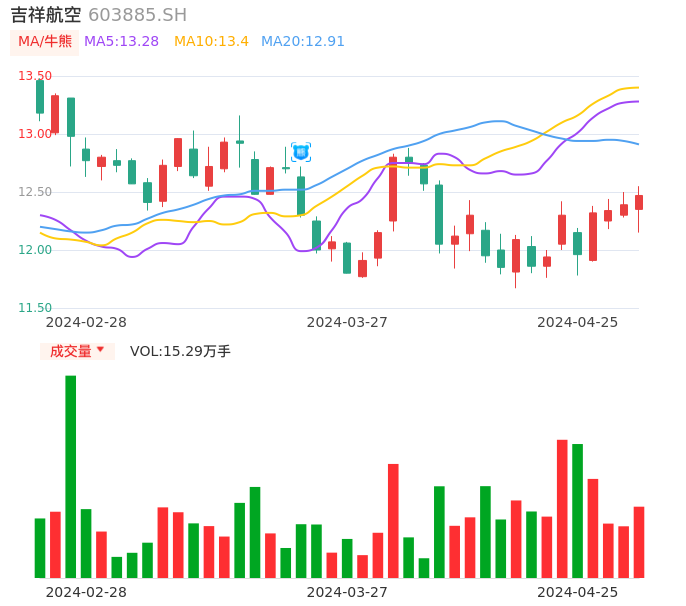This screenshot has width=686, height=606.
Task: Click the 12.00 price axis label
Action: (x=35, y=250)
